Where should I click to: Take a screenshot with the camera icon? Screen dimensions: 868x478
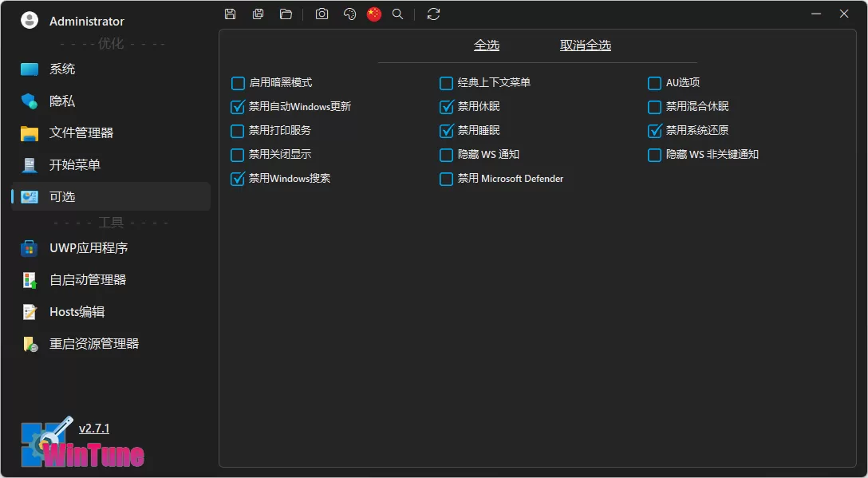322,14
